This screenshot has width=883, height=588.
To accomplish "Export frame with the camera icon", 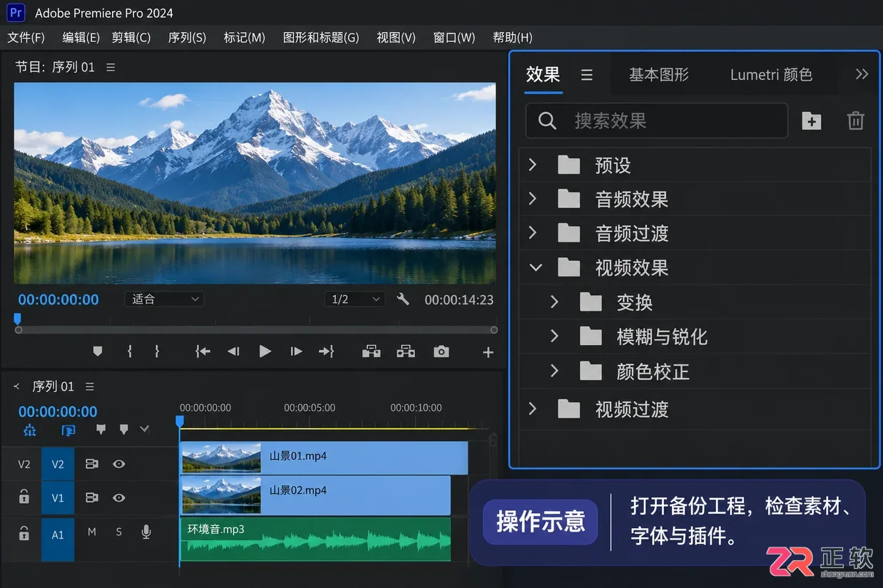I will (x=441, y=351).
